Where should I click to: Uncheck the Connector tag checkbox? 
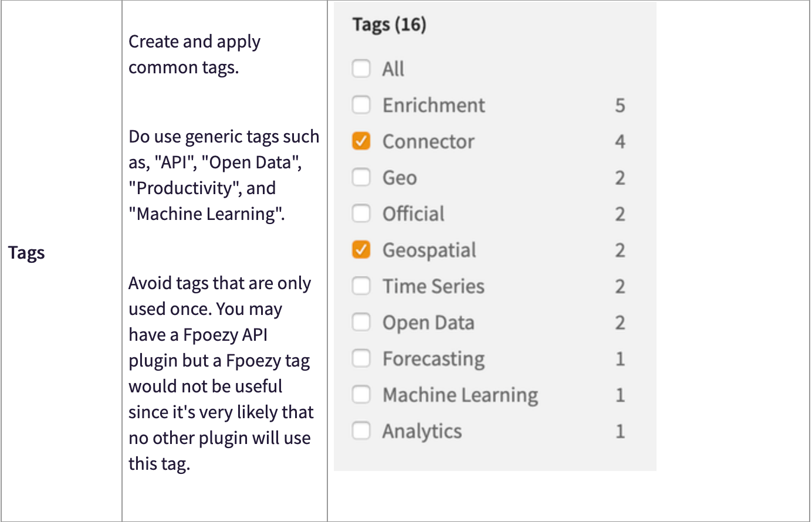coord(361,141)
